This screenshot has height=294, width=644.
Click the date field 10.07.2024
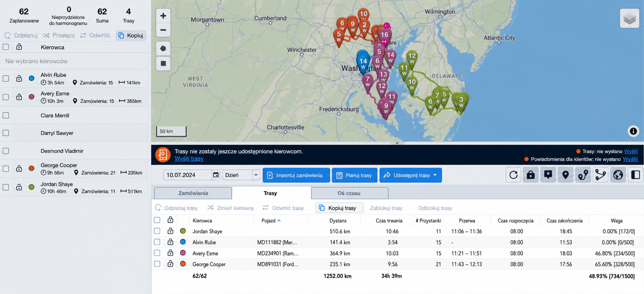pyautogui.click(x=188, y=175)
